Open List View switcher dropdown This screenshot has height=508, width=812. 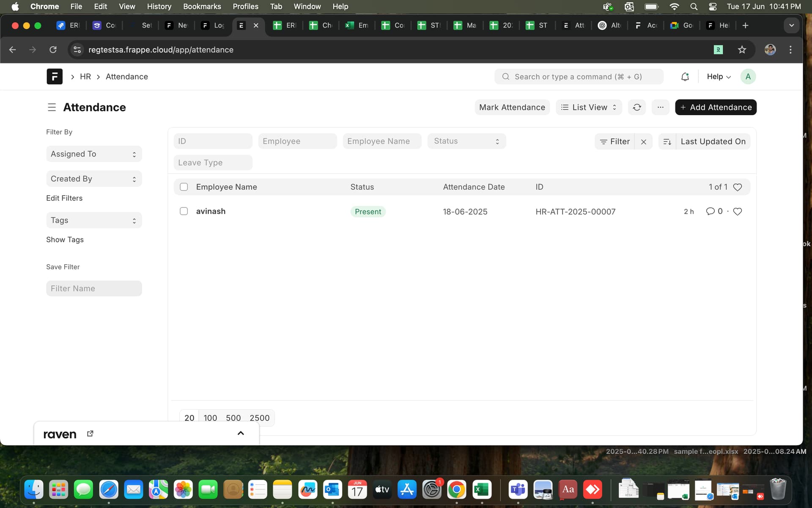(x=589, y=108)
